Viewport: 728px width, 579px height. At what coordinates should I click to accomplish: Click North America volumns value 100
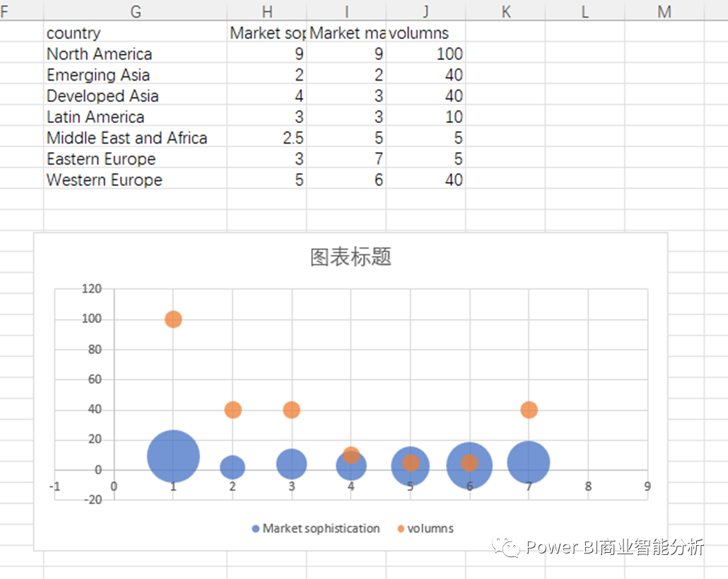click(425, 54)
